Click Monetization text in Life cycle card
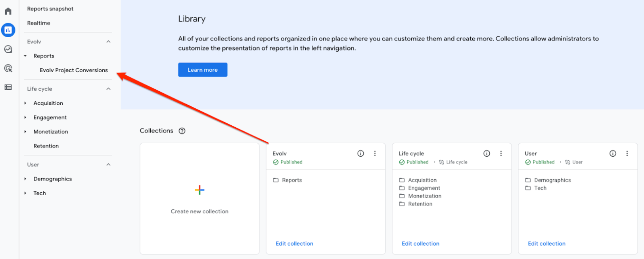The height and width of the screenshot is (259, 644). coord(425,196)
